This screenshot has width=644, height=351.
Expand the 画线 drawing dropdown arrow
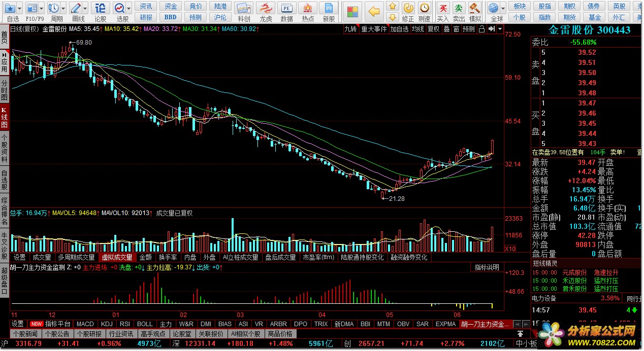(86, 9)
